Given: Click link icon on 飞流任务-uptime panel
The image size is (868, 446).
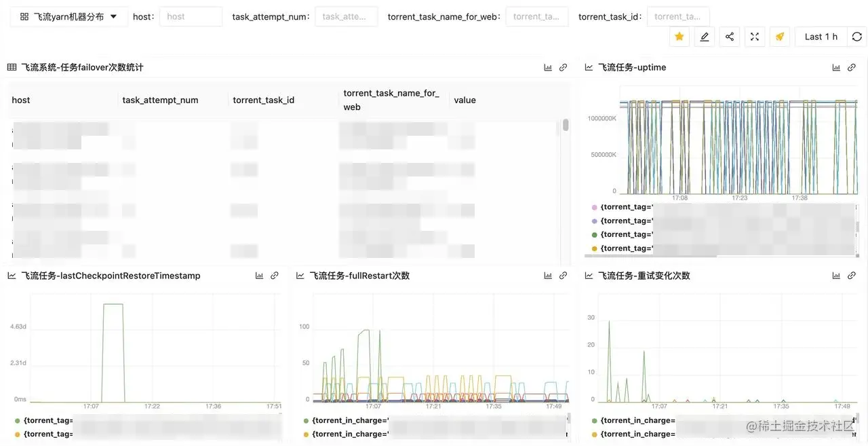Looking at the screenshot, I should click(852, 67).
